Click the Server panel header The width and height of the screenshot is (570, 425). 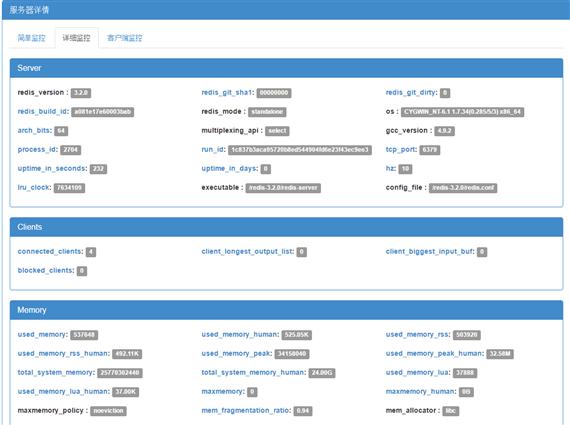coord(286,68)
